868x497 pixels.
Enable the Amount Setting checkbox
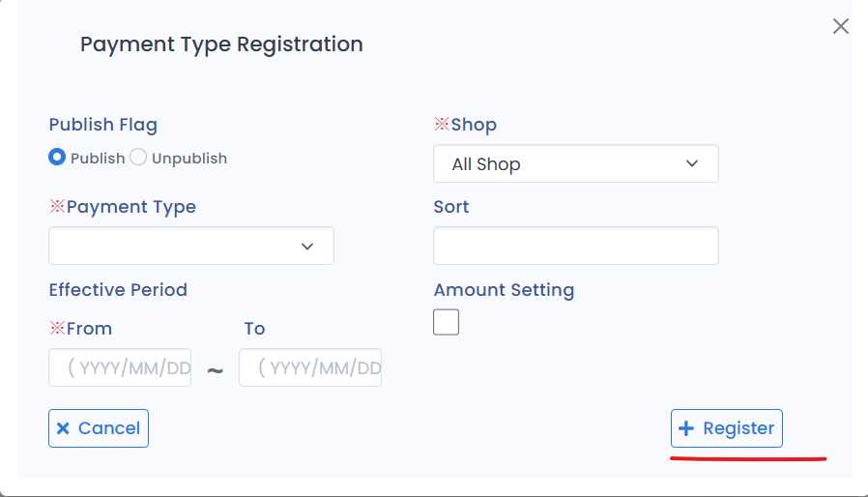pyautogui.click(x=446, y=322)
